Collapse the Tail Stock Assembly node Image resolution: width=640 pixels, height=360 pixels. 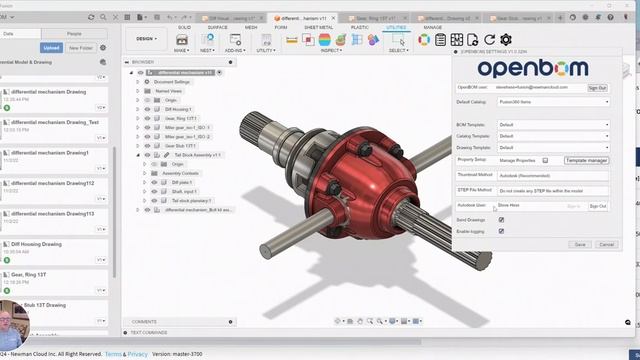[x=138, y=155]
